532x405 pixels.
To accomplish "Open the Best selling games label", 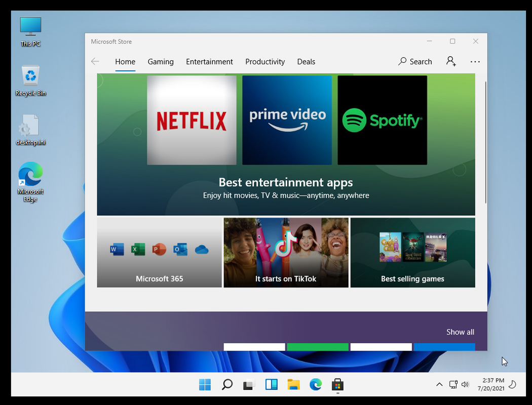I will pos(412,278).
